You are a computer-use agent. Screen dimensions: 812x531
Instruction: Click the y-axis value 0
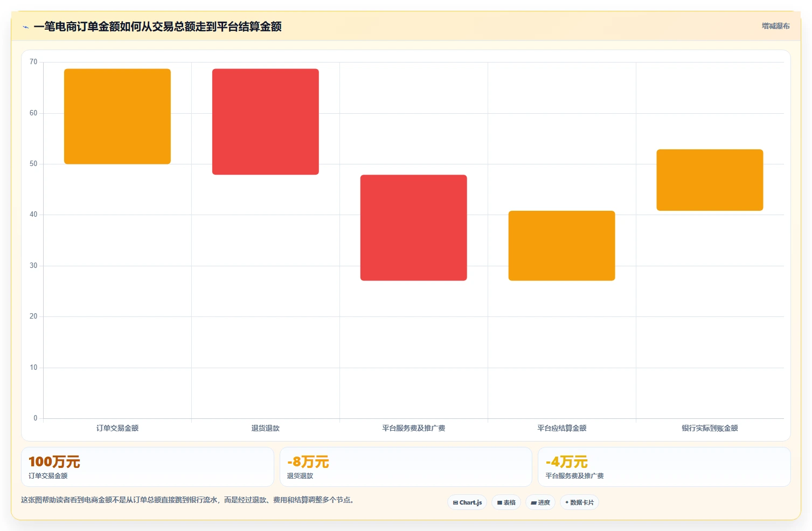36,418
